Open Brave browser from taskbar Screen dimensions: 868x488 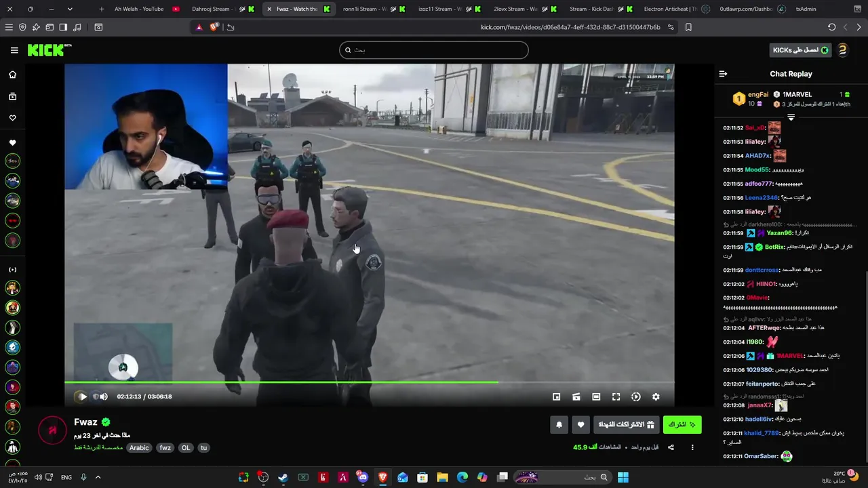[382, 477]
